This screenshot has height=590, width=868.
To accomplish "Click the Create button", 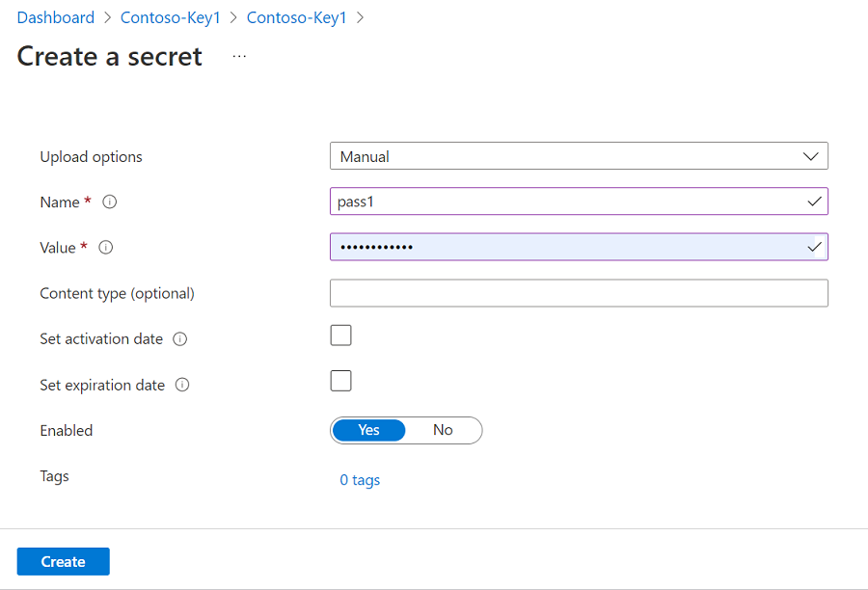I will coord(63,561).
